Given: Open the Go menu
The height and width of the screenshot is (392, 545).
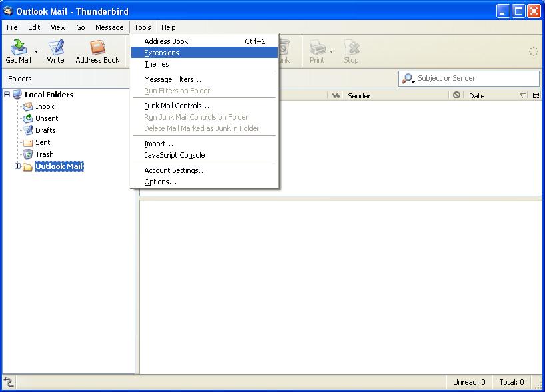Looking at the screenshot, I should [81, 27].
